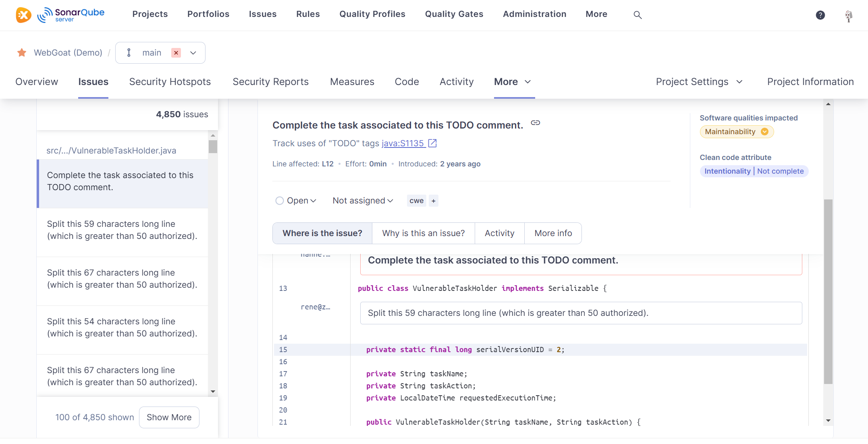The width and height of the screenshot is (868, 444).
Task: Open Quality Gates in the top navigation
Action: click(454, 14)
